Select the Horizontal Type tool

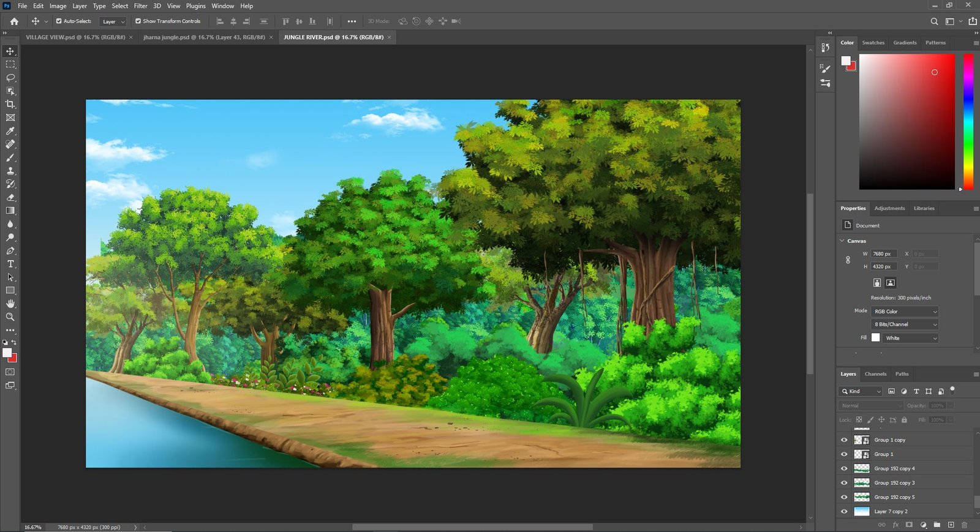click(x=10, y=264)
